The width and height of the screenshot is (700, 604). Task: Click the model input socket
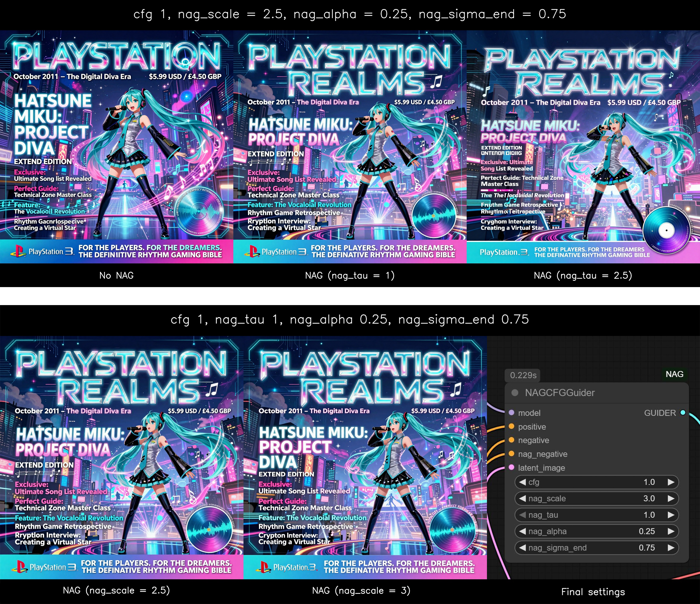(512, 413)
